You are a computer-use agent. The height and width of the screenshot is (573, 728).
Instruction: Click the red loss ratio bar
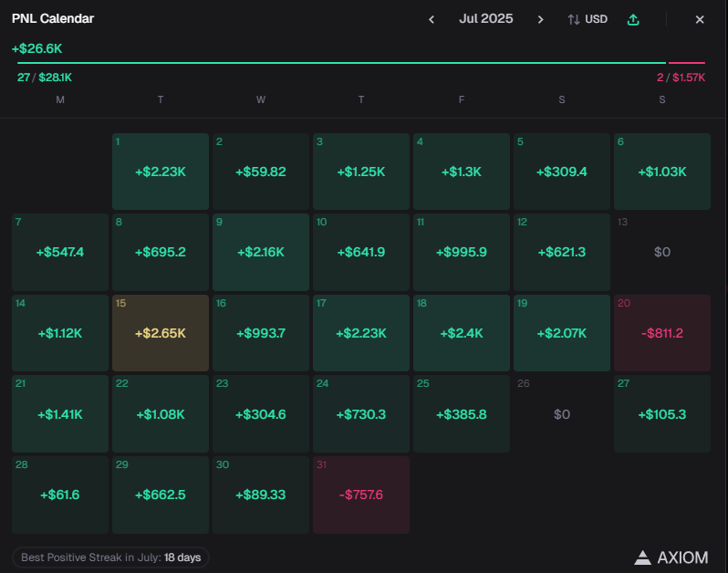(x=687, y=63)
